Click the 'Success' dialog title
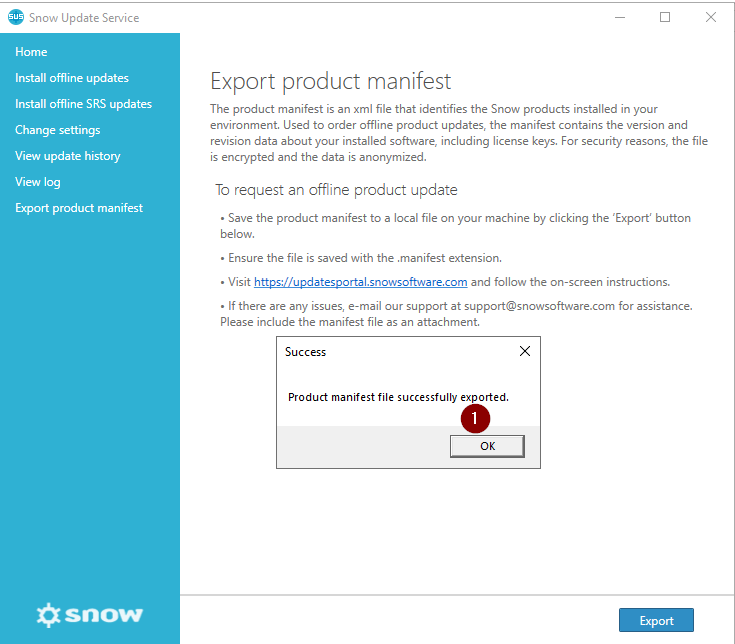The image size is (735, 644). [305, 352]
